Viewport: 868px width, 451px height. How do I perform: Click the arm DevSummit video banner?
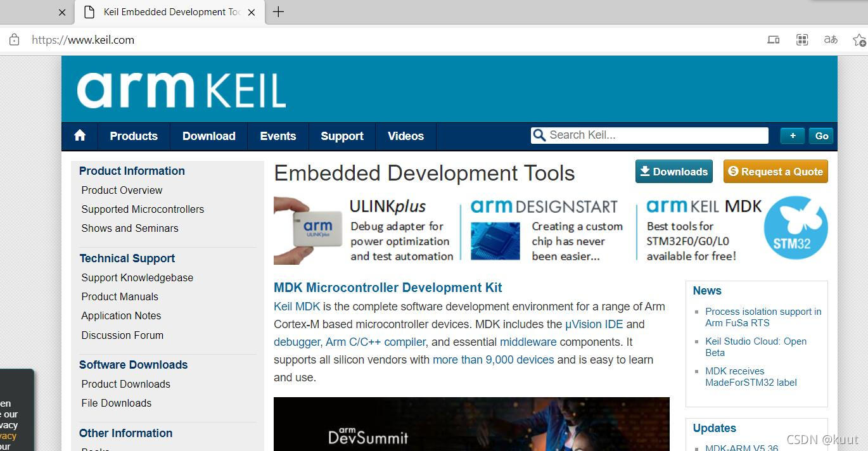(x=471, y=424)
